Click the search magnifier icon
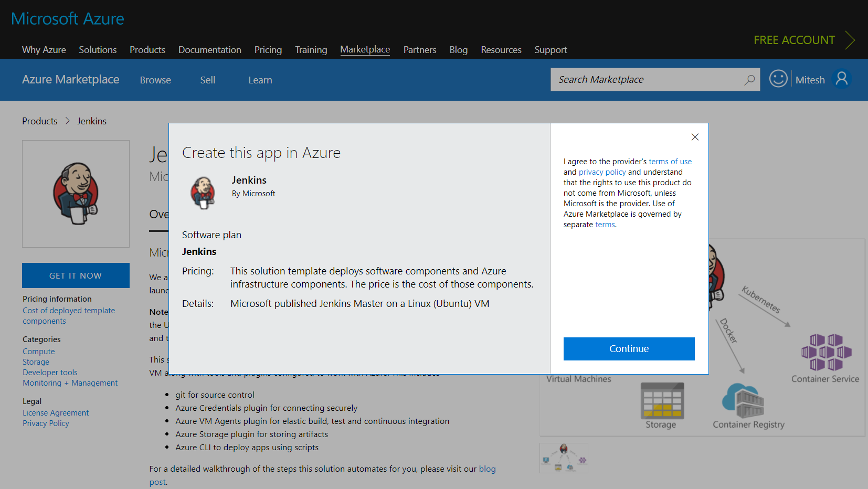 click(x=749, y=80)
